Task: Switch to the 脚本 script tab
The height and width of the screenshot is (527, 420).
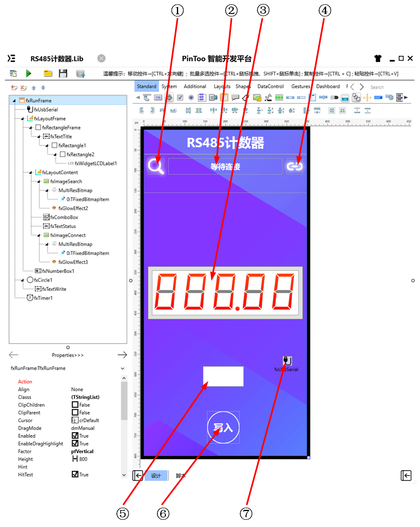Action: [x=181, y=476]
